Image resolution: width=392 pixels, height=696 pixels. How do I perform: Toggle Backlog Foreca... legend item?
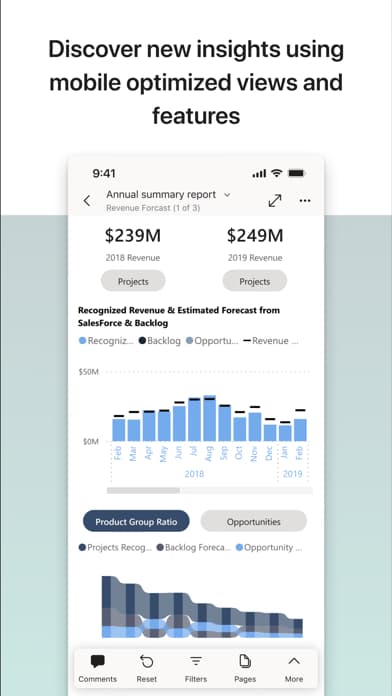tap(194, 547)
